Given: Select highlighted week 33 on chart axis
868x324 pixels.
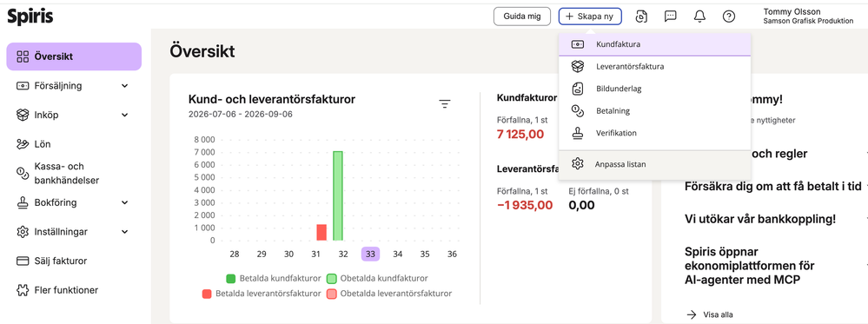Looking at the screenshot, I should pos(370,255).
